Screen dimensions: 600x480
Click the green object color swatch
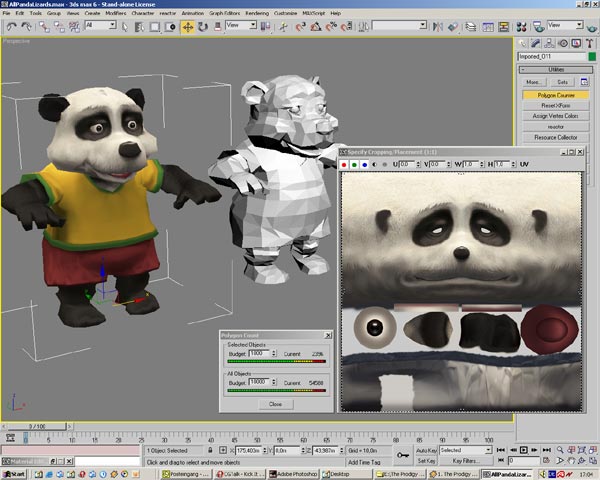tap(592, 57)
